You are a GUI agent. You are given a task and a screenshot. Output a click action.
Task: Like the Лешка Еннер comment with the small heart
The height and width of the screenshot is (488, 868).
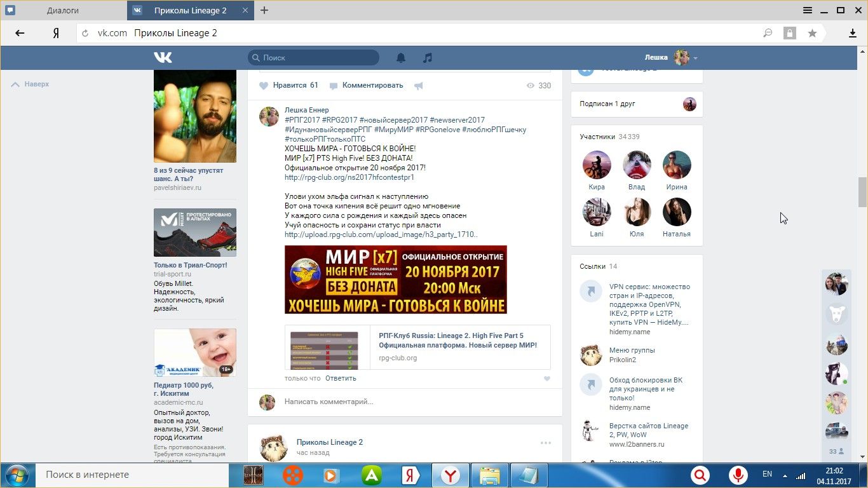(x=547, y=379)
